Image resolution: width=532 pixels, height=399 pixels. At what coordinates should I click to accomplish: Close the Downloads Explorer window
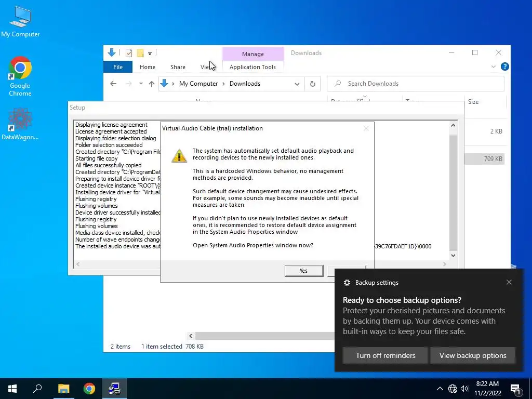[x=498, y=52]
